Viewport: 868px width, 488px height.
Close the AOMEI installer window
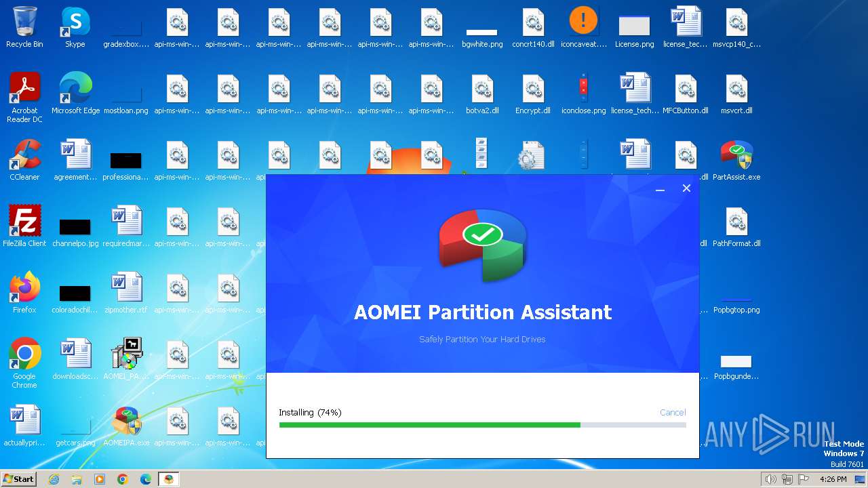pos(686,188)
